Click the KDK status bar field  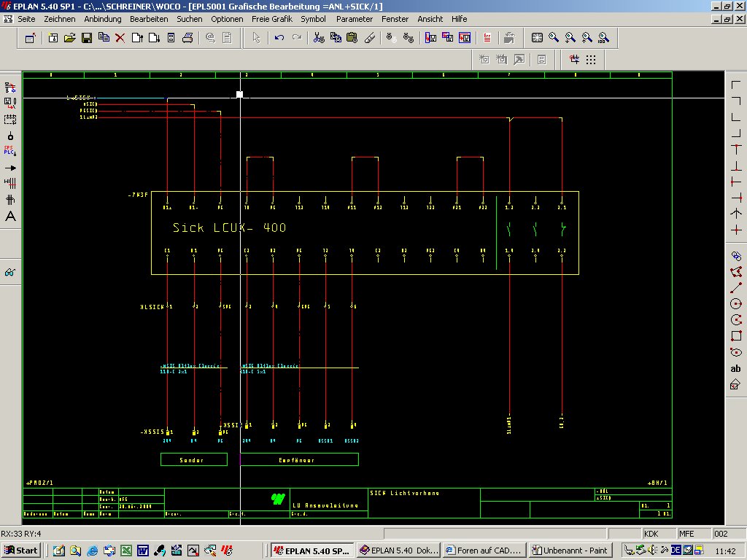point(659,534)
